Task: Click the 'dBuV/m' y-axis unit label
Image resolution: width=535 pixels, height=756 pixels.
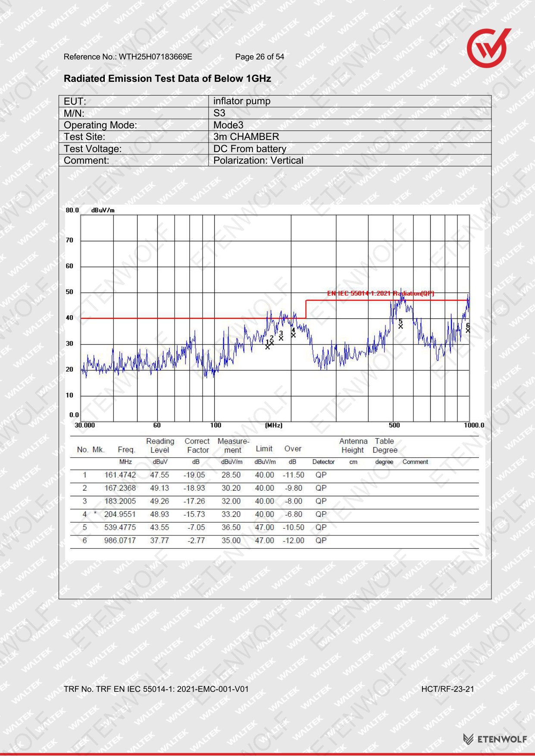Action: pyautogui.click(x=103, y=210)
